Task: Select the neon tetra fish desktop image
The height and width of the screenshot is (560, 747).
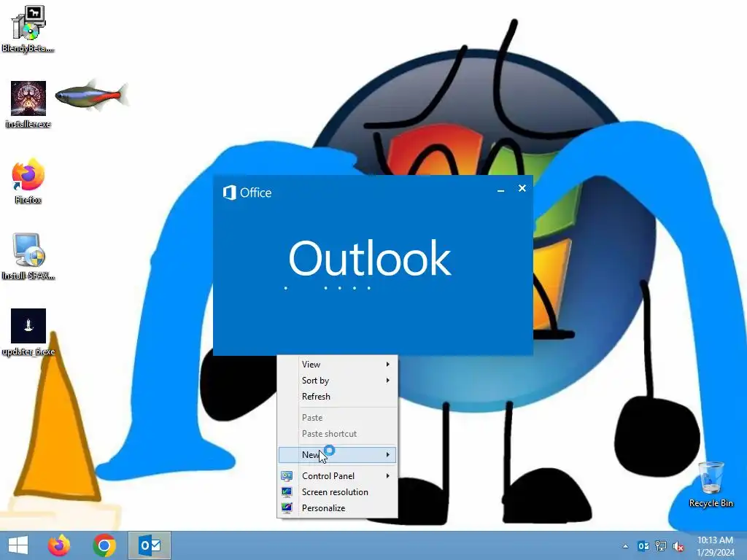Action: (92, 96)
